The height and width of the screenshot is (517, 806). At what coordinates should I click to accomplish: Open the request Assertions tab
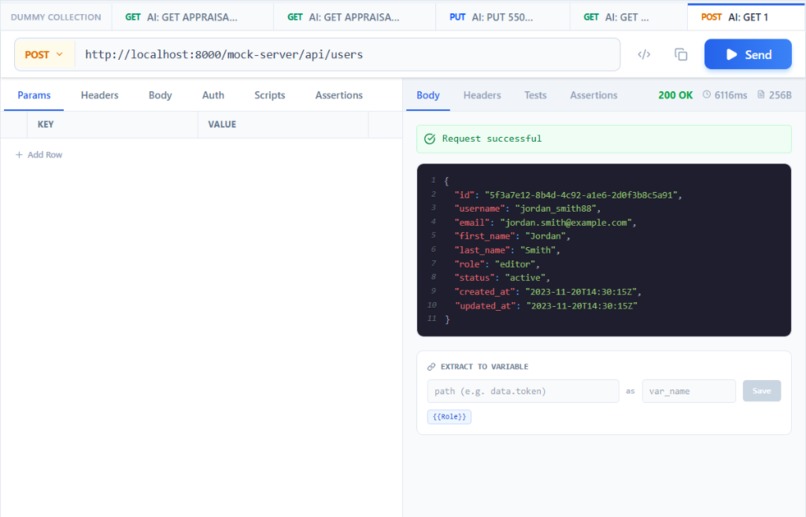click(x=339, y=95)
